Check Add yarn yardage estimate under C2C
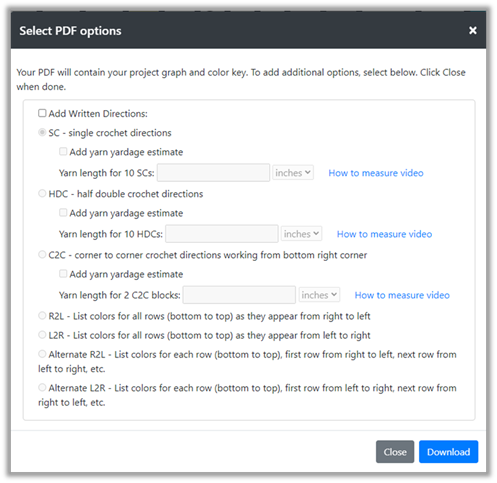 click(63, 274)
